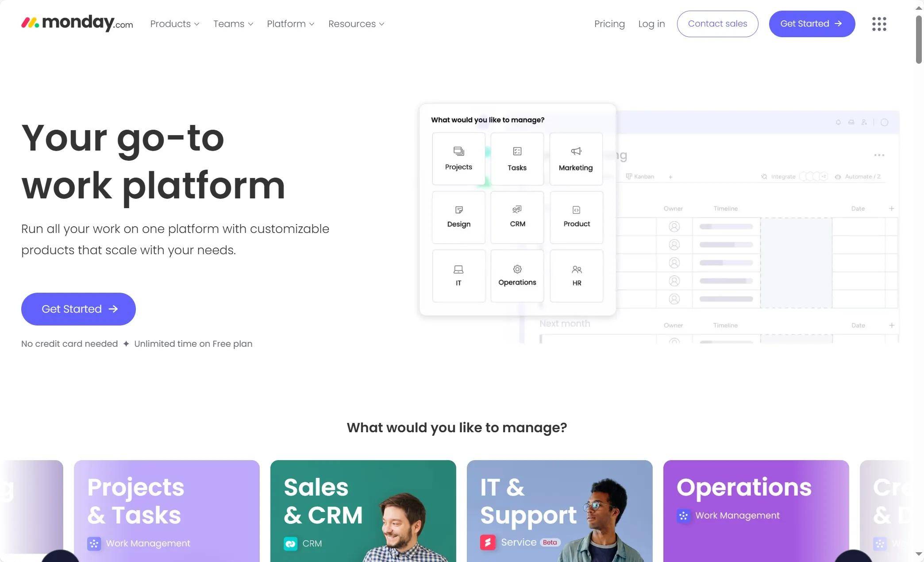Expand the Resources dropdown navigation
Viewport: 924px width, 562px height.
point(357,24)
